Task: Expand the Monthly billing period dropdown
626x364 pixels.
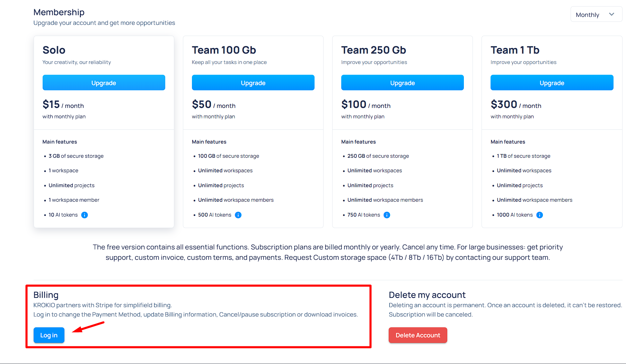Action: point(596,15)
